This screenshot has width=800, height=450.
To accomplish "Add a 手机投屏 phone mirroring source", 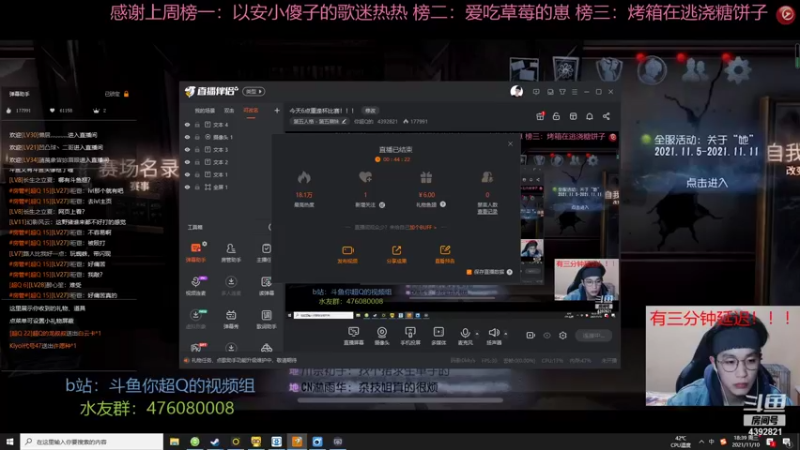I will tap(410, 336).
